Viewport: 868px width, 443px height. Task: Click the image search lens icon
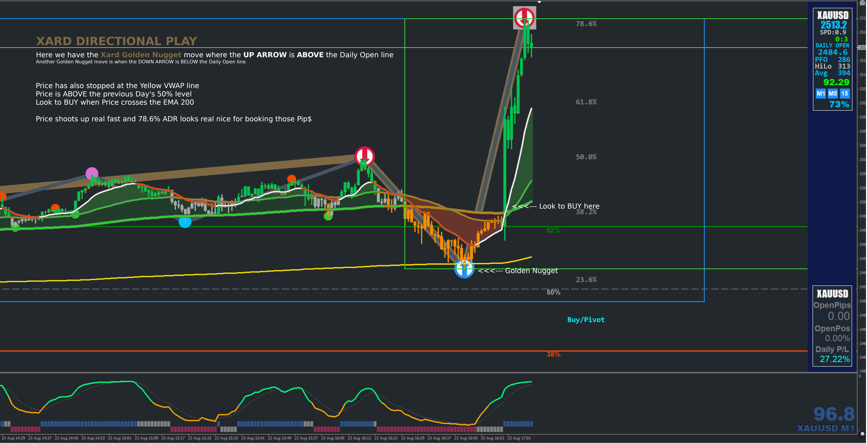[862, 3]
